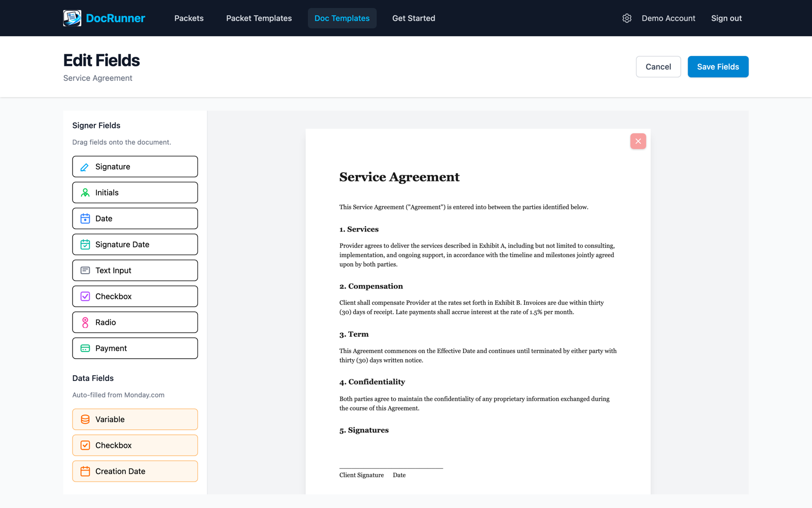Viewport: 812px width, 508px height.
Task: Click the Signature Date calendar-check icon
Action: click(x=85, y=245)
